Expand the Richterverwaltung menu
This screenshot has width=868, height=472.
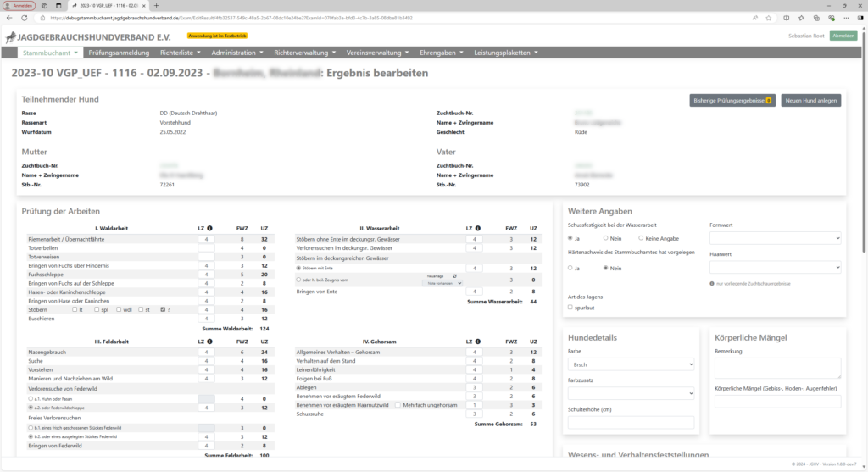pyautogui.click(x=305, y=53)
